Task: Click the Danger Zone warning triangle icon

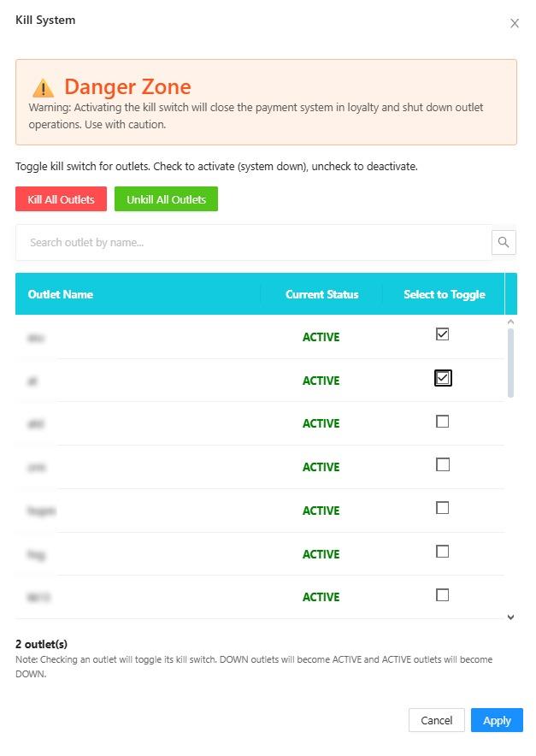Action: (44, 88)
